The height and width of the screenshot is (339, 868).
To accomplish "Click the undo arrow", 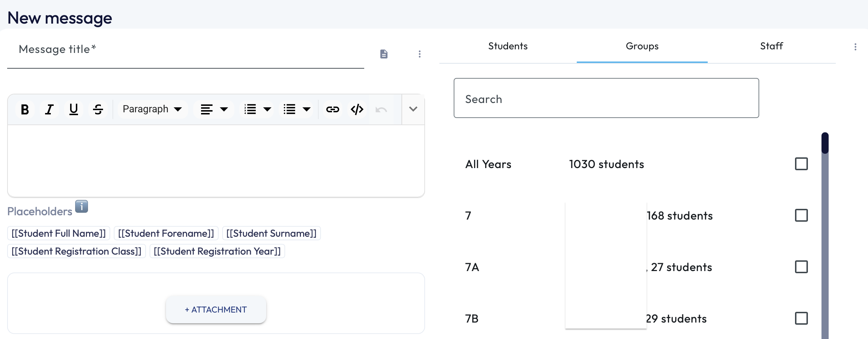I will coord(381,109).
